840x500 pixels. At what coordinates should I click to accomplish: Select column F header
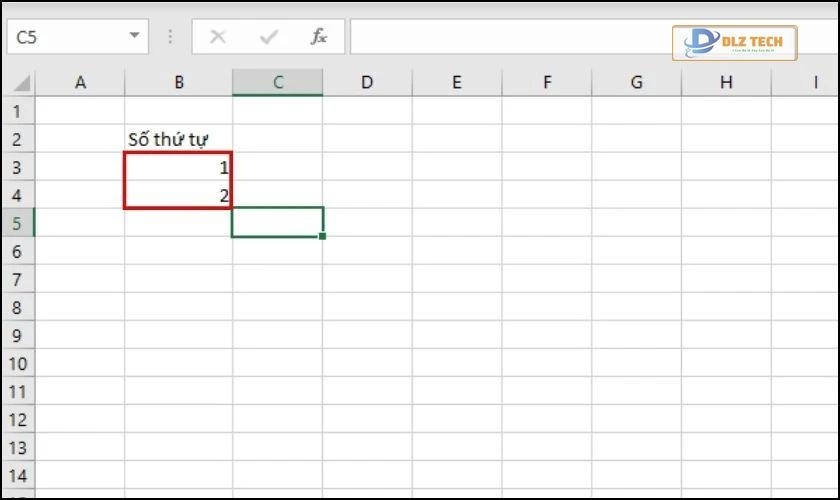(547, 83)
